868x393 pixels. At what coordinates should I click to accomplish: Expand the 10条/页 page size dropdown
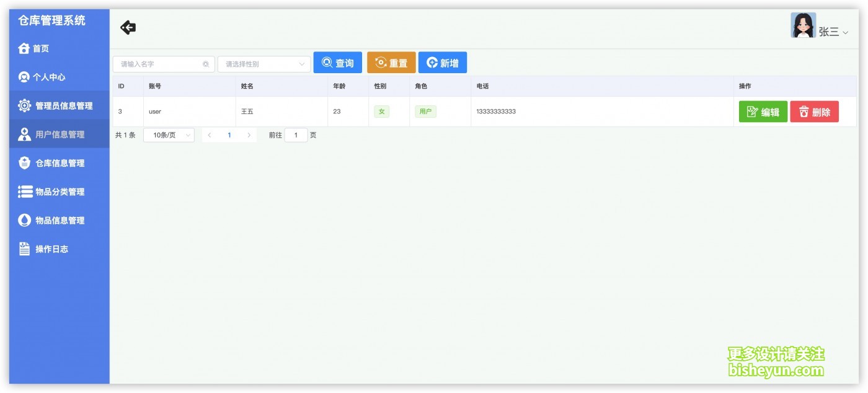coord(169,135)
